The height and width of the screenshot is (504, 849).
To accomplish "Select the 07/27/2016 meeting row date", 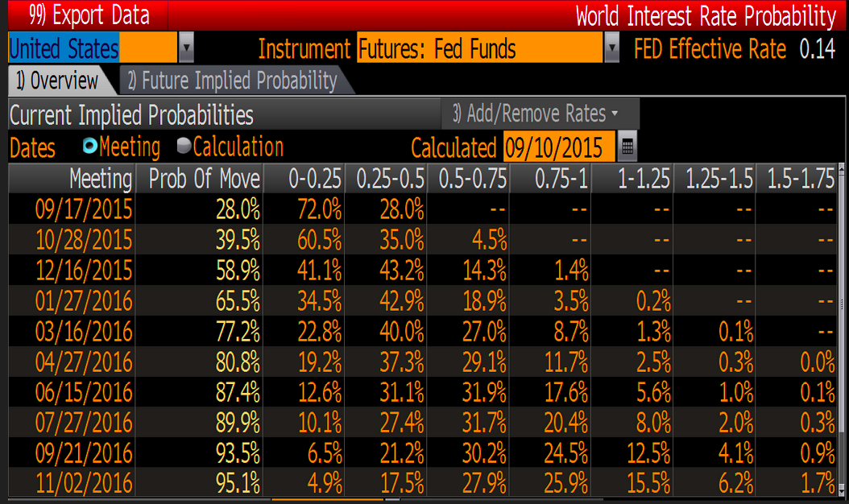I will tap(84, 422).
